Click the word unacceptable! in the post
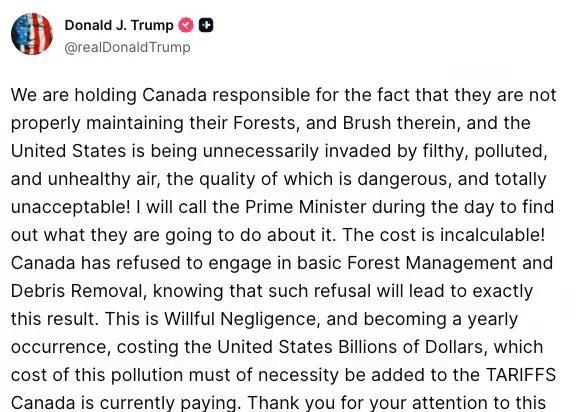576x412 pixels. tap(71, 207)
